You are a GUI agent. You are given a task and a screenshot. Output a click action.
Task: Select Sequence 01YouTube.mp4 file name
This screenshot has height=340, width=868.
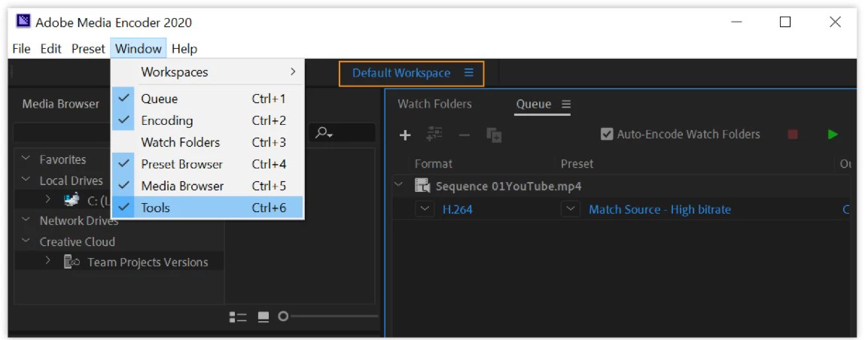click(x=509, y=187)
